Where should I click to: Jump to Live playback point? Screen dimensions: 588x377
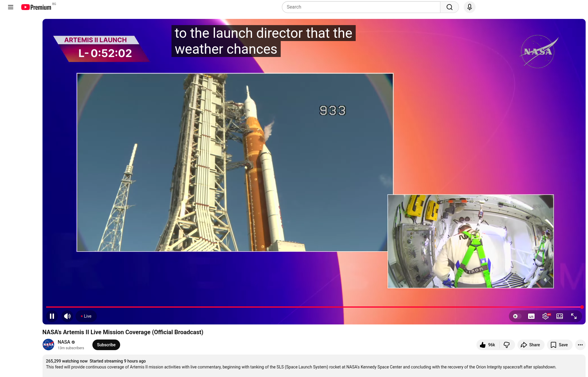click(x=86, y=316)
